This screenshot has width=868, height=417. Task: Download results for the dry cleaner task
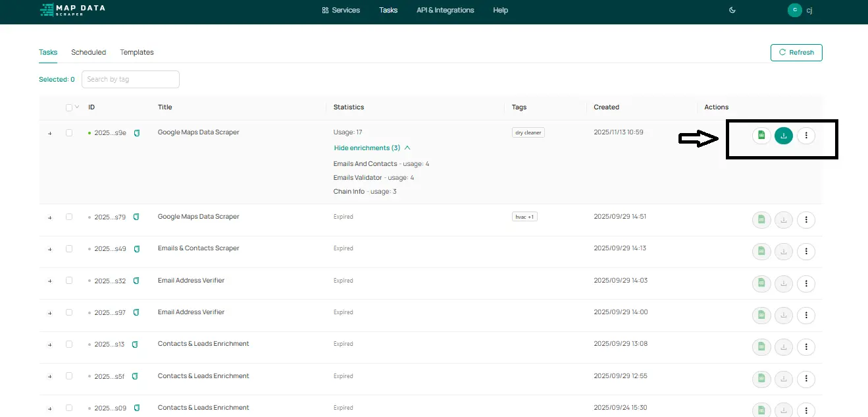coord(783,136)
